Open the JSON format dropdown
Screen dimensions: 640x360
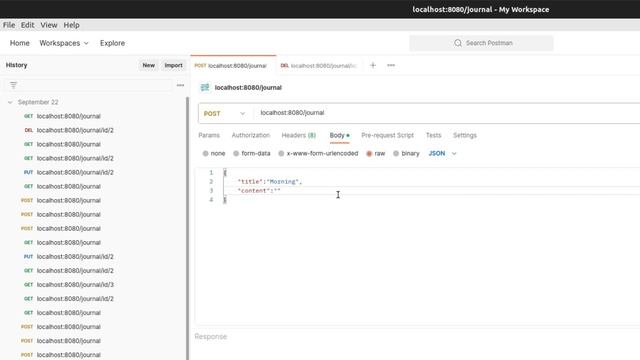(442, 153)
